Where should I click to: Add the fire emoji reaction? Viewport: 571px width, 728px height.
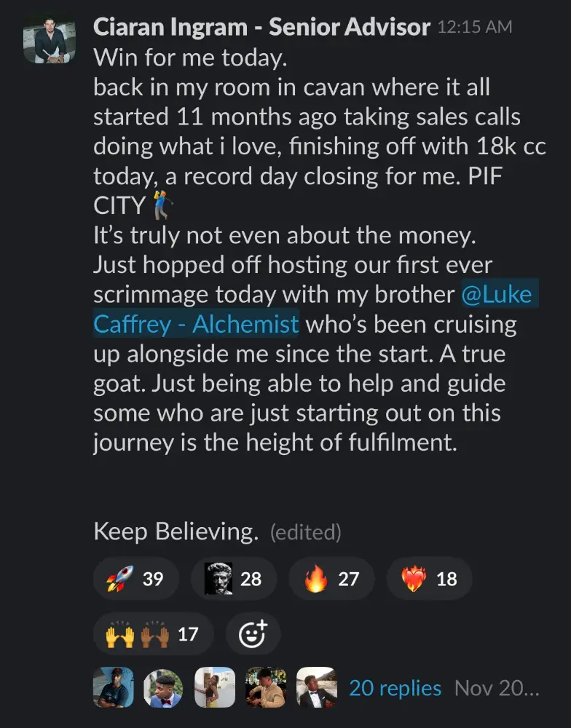tap(331, 579)
